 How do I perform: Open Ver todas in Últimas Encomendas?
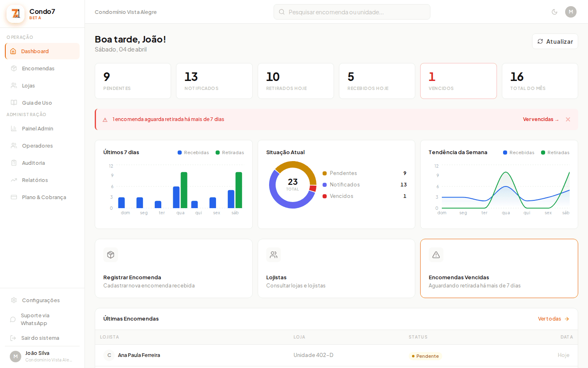click(553, 319)
